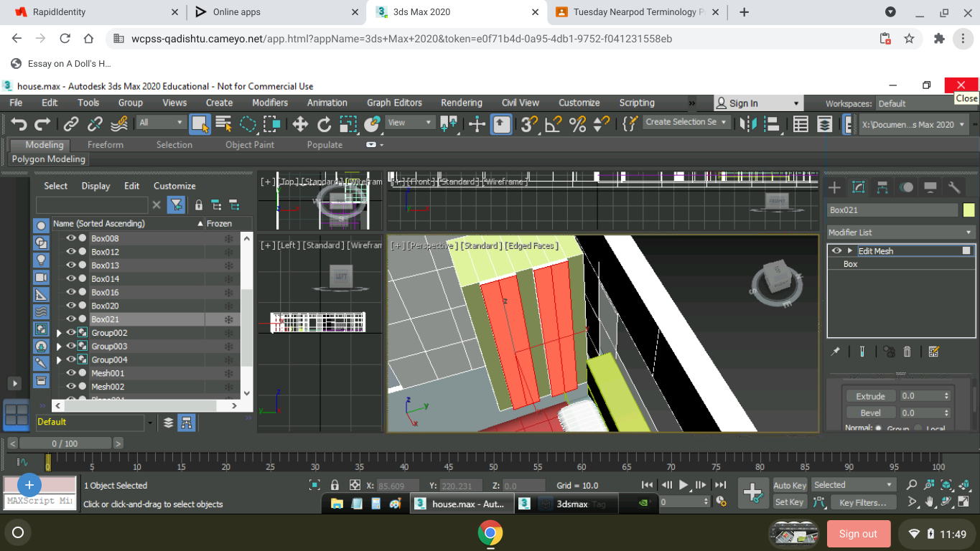Toggle Angle Snap

tap(554, 124)
